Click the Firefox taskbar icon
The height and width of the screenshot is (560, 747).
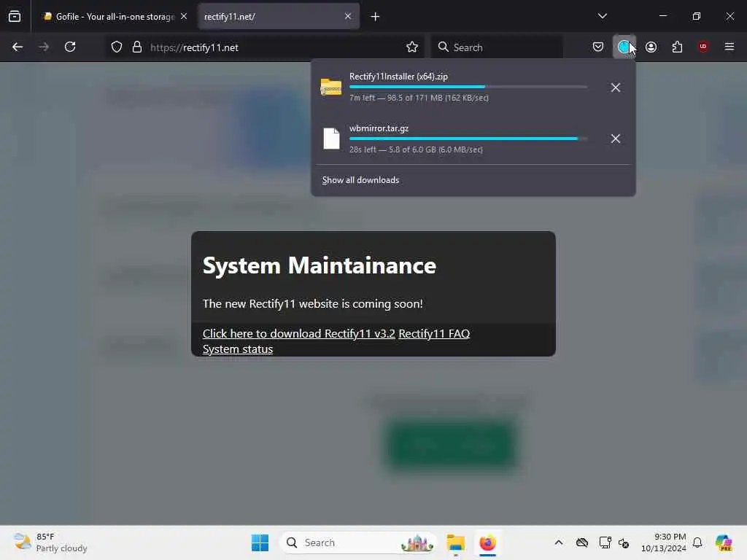pyautogui.click(x=487, y=542)
